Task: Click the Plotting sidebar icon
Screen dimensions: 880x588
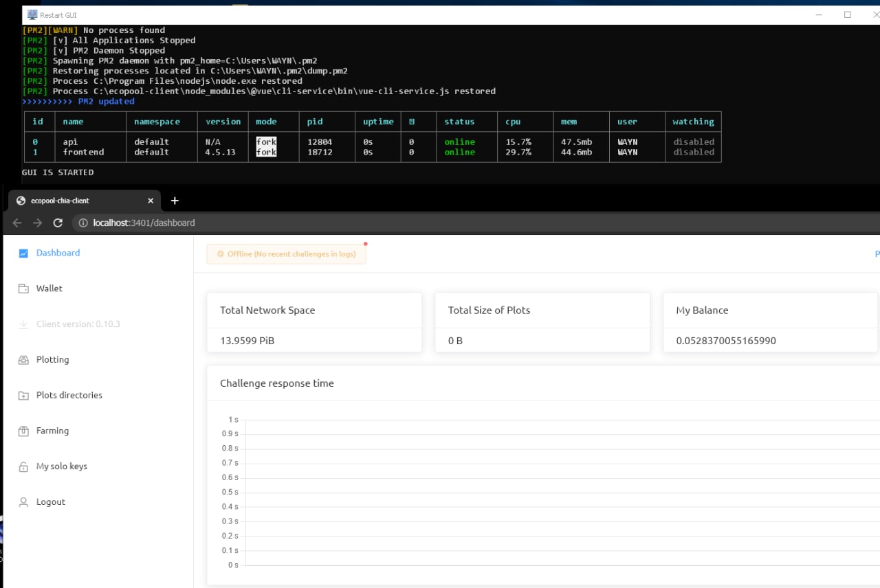Action: coord(23,360)
